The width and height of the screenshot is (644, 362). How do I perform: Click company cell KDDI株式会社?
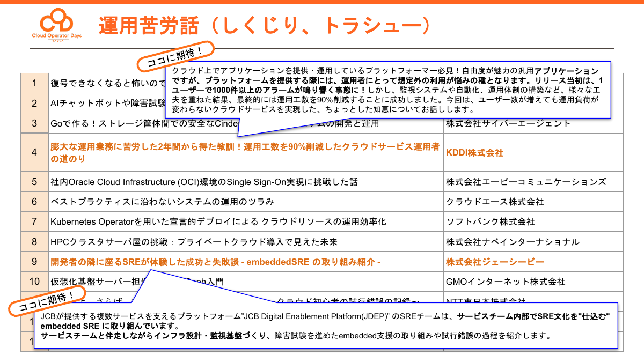tap(474, 153)
